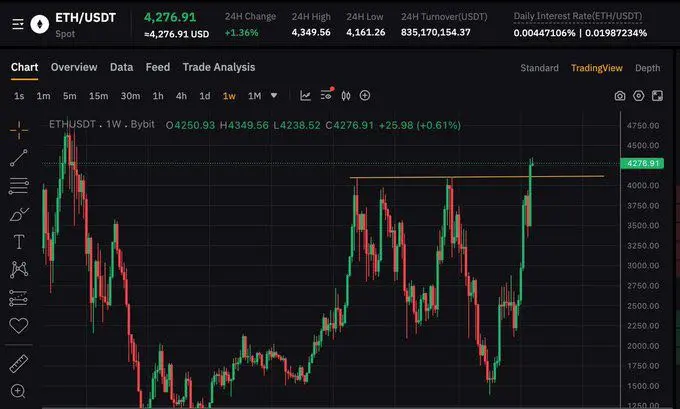Click the heart favorites icon
Image resolution: width=680 pixels, height=409 pixels.
click(x=19, y=325)
